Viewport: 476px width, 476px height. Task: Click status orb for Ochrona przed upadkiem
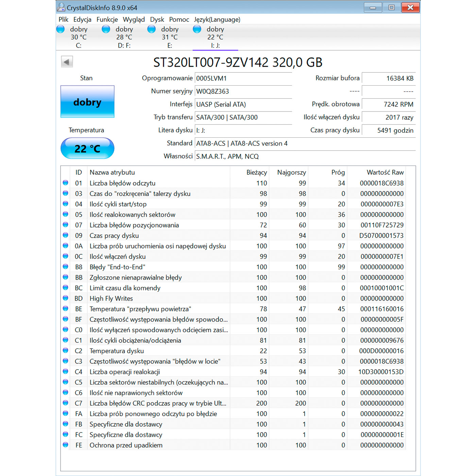pyautogui.click(x=66, y=444)
